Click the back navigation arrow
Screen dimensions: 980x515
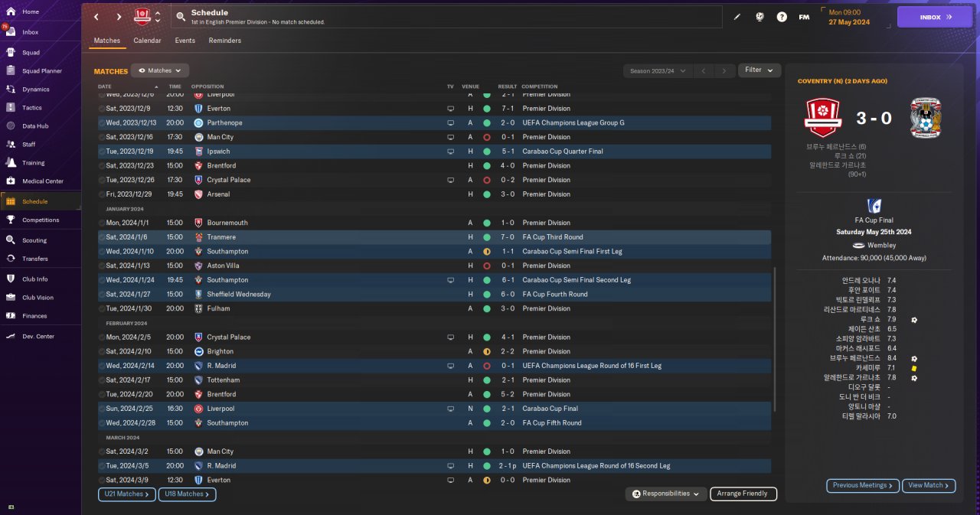[96, 17]
